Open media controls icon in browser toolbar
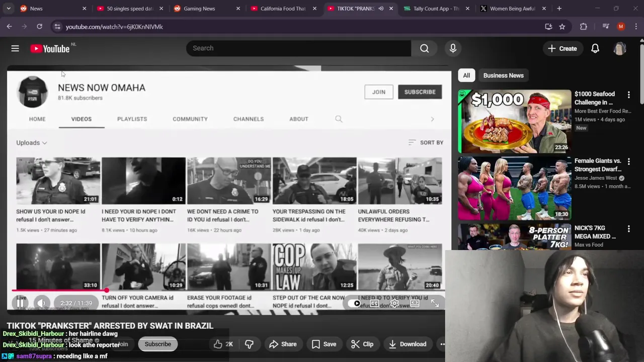The image size is (644, 362). point(606,27)
